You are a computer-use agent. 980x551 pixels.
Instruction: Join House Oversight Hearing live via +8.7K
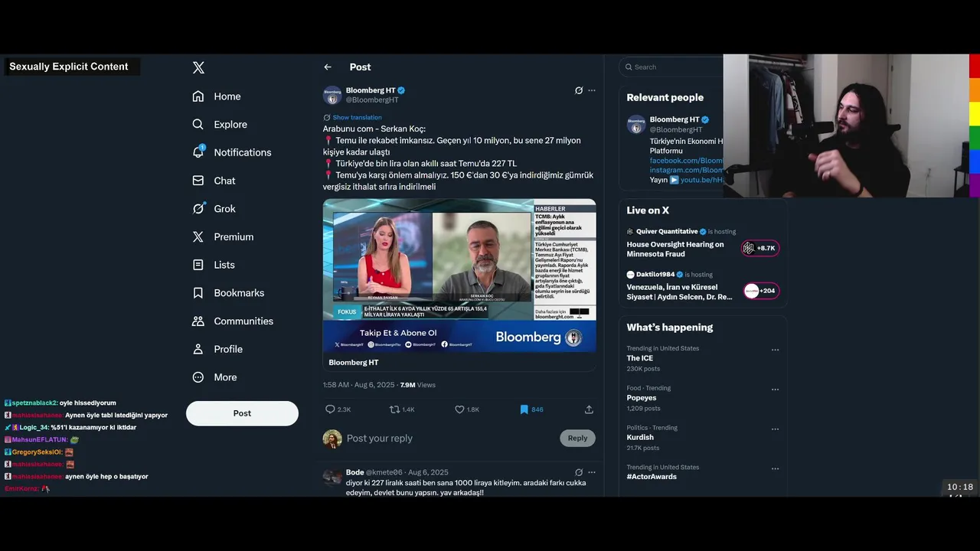point(760,248)
